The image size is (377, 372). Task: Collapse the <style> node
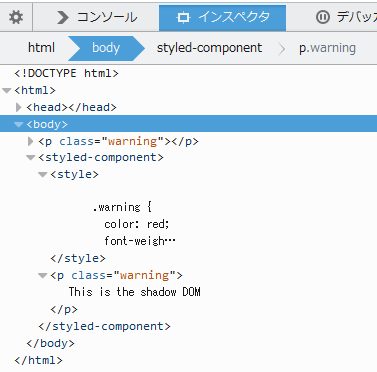click(x=43, y=175)
